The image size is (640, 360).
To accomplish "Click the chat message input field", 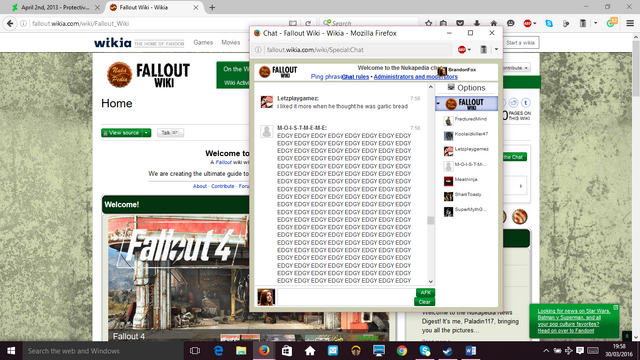I will tap(346, 297).
